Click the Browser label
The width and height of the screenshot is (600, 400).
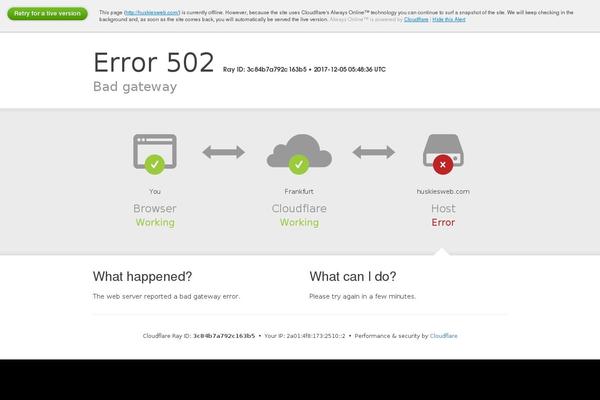[x=155, y=209]
